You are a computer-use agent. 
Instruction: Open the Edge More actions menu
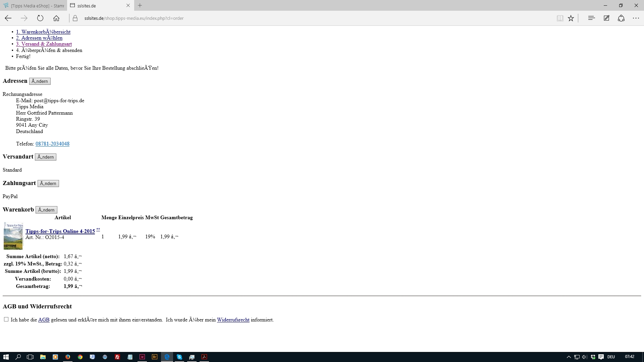(x=636, y=18)
